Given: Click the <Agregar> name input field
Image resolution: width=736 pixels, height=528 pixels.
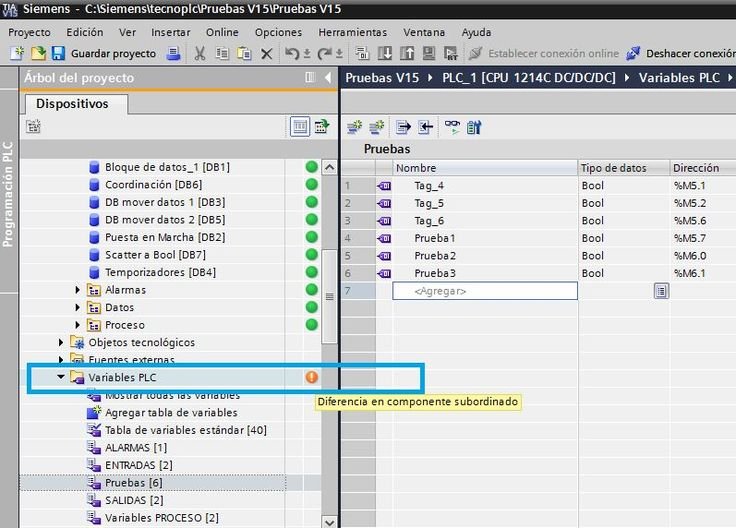Looking at the screenshot, I should [485, 291].
